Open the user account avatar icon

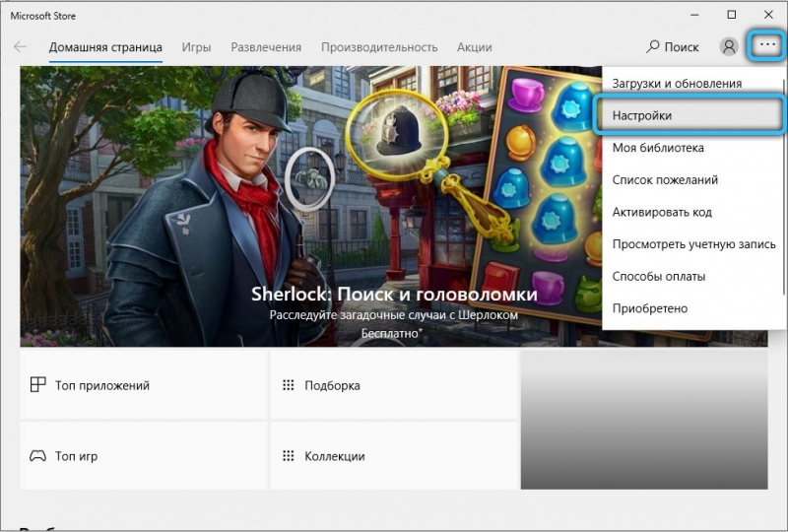point(729,46)
